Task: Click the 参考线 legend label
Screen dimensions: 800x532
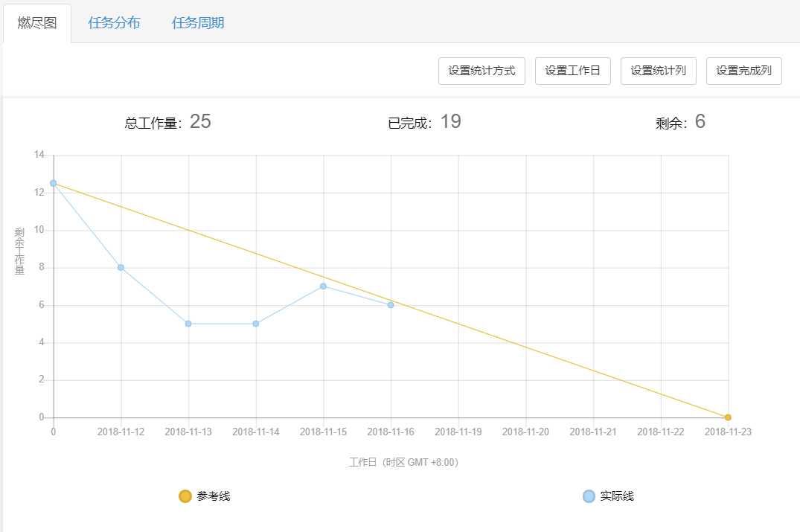Action: [214, 496]
